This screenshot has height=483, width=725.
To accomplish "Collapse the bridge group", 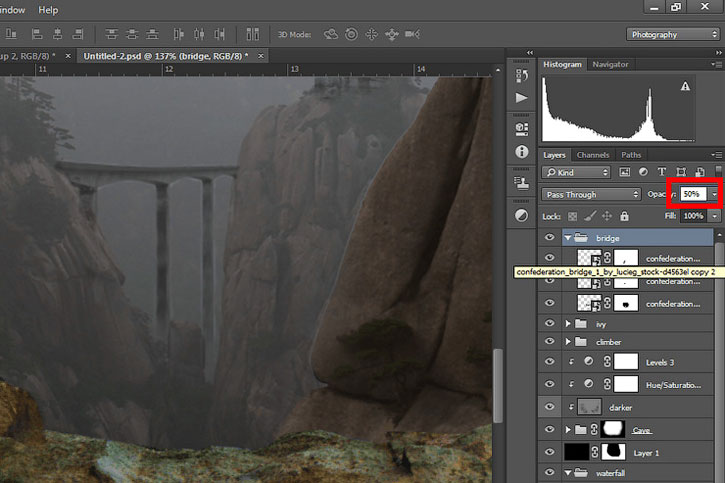I will pos(568,238).
